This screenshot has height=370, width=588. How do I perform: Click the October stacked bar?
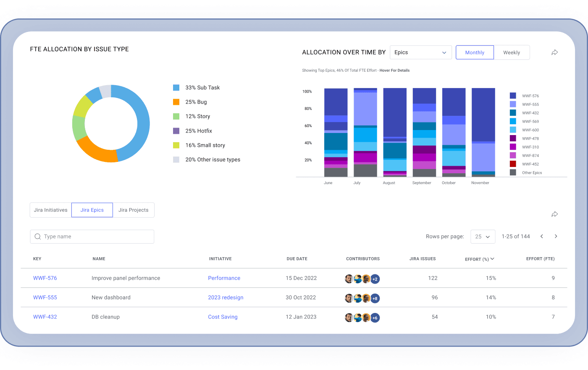pyautogui.click(x=454, y=133)
